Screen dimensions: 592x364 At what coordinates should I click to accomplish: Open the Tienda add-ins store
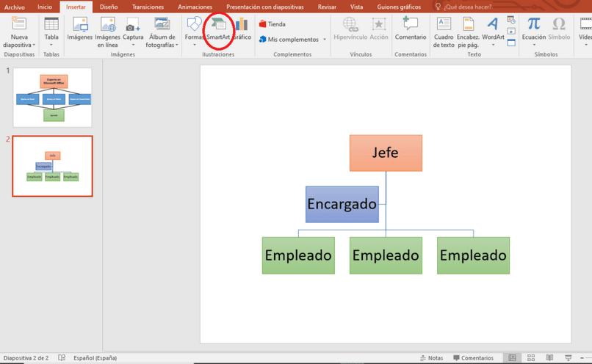[272, 24]
